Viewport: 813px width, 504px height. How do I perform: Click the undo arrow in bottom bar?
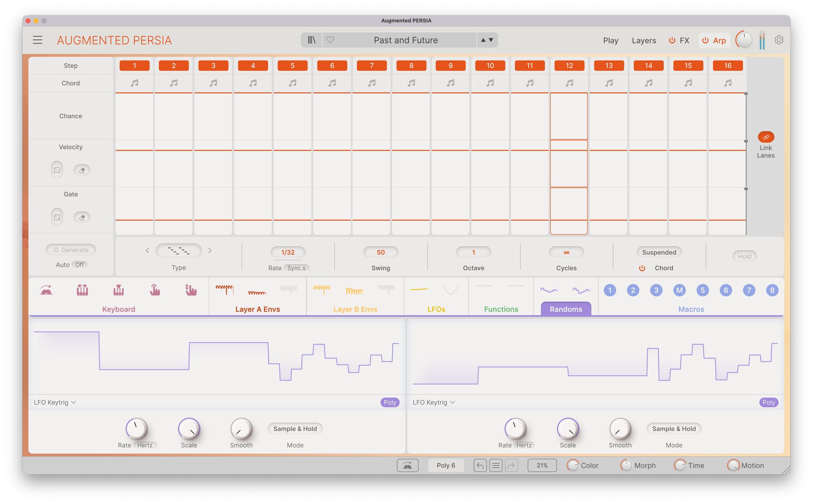[x=480, y=465]
